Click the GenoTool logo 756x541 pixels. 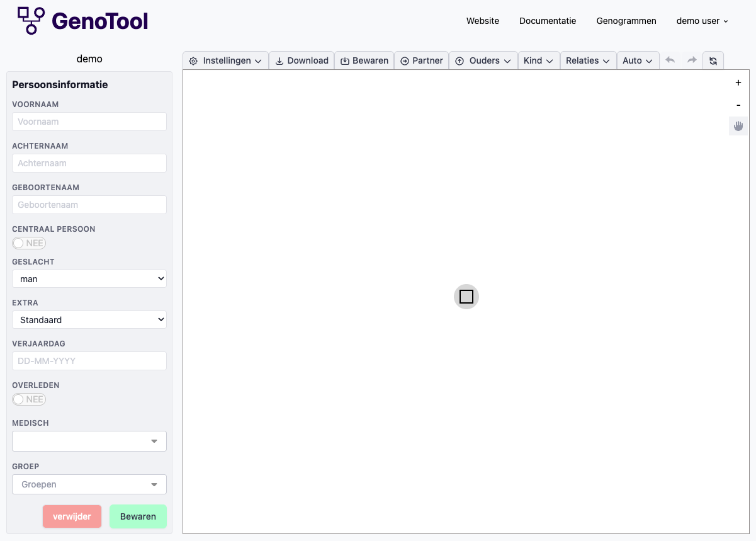coord(83,21)
